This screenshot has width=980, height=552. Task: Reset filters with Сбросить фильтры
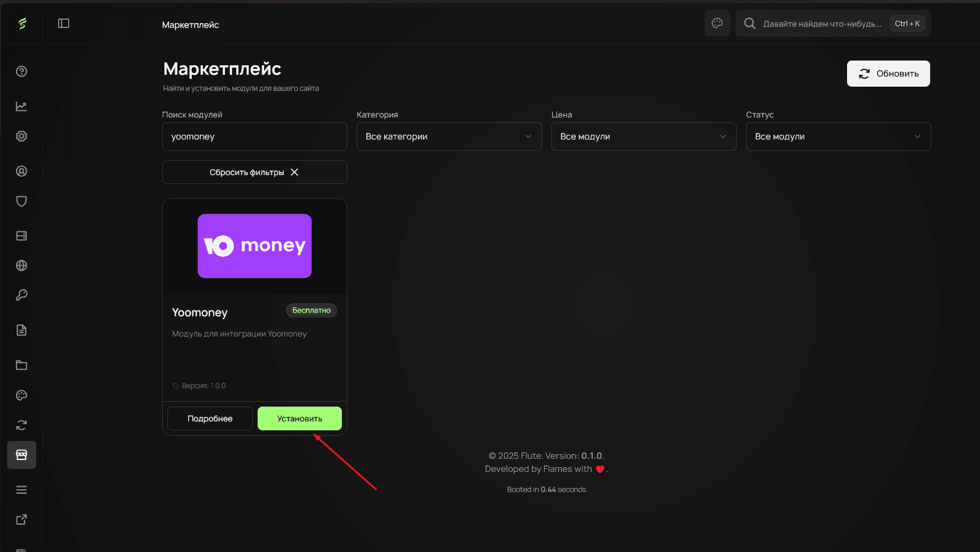254,172
